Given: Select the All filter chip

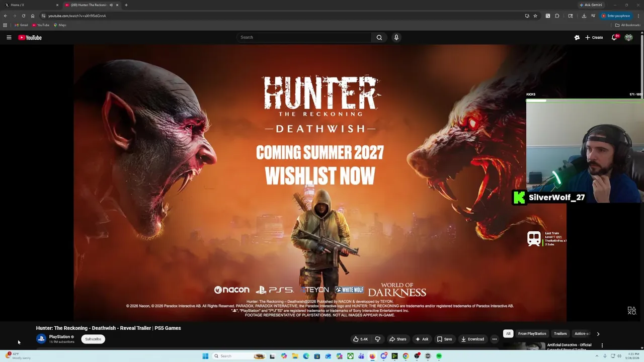Looking at the screenshot, I should coord(508,334).
